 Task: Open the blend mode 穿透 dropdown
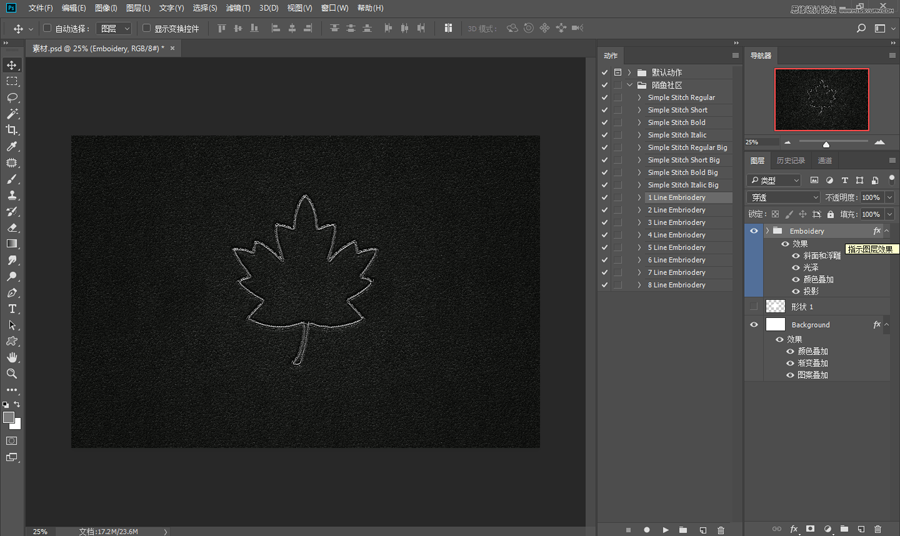click(784, 198)
